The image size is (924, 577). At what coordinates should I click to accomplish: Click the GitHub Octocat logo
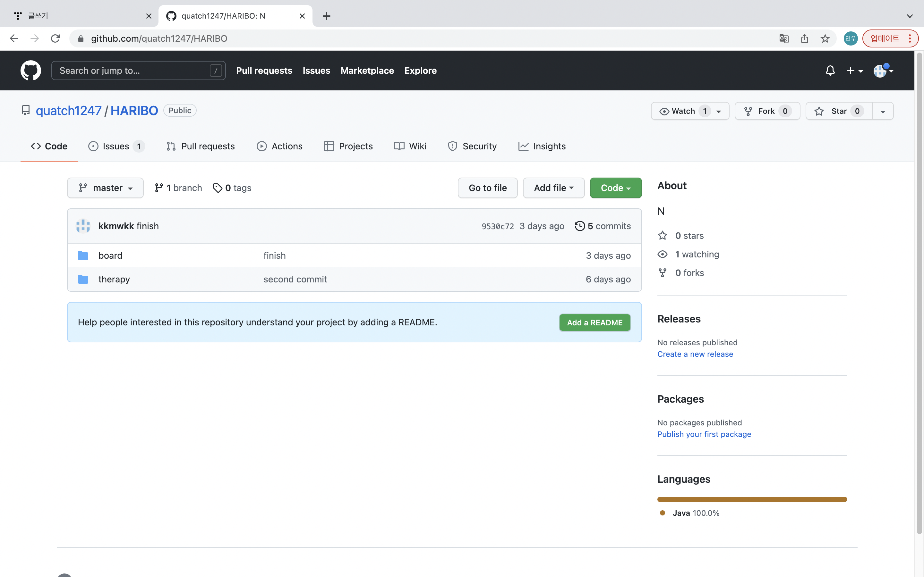point(30,71)
